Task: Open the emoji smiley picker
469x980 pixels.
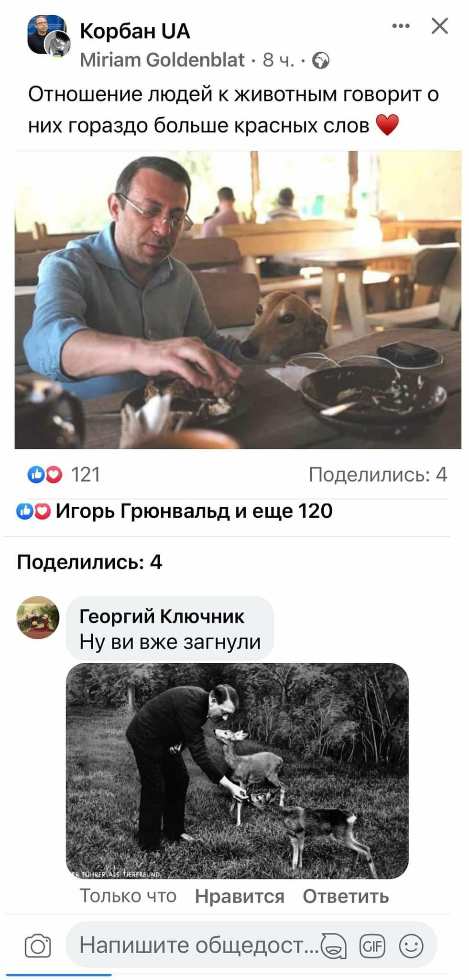Action: point(411,946)
